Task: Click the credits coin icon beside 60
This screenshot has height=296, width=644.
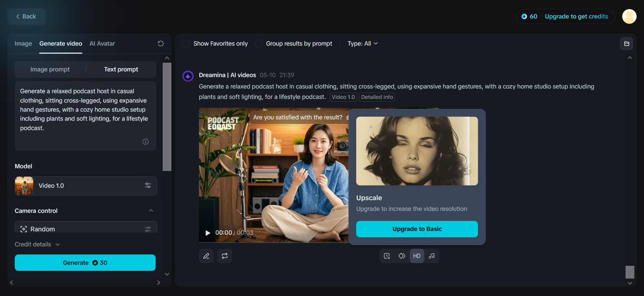Action: 524,16
